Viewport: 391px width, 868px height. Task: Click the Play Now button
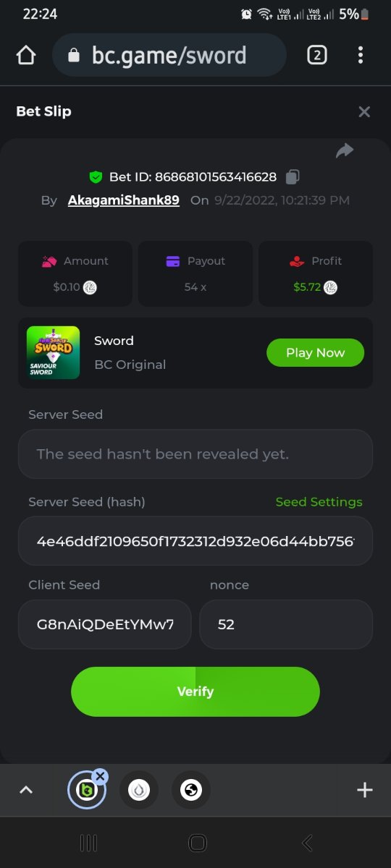[315, 353]
